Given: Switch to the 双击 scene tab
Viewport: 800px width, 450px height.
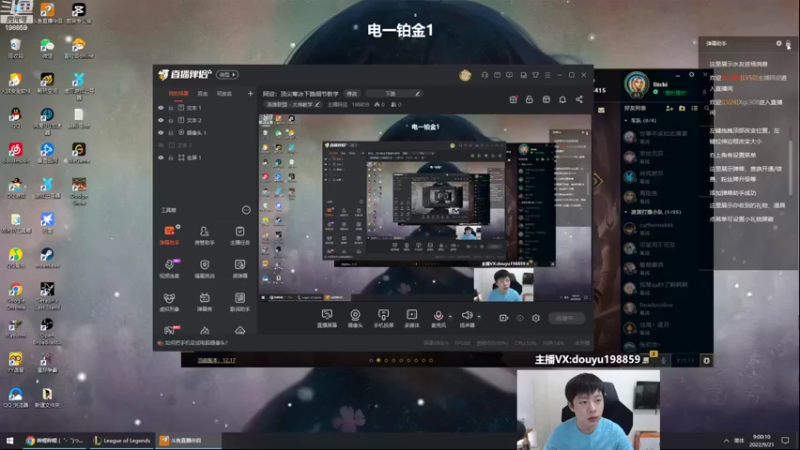Looking at the screenshot, I should click(x=203, y=94).
